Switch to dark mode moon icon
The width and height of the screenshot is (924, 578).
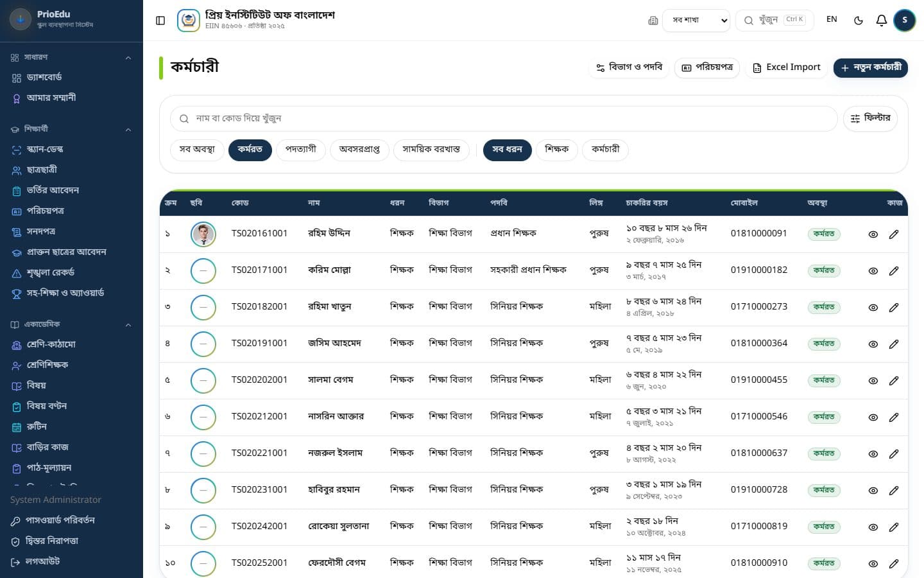[x=859, y=21]
